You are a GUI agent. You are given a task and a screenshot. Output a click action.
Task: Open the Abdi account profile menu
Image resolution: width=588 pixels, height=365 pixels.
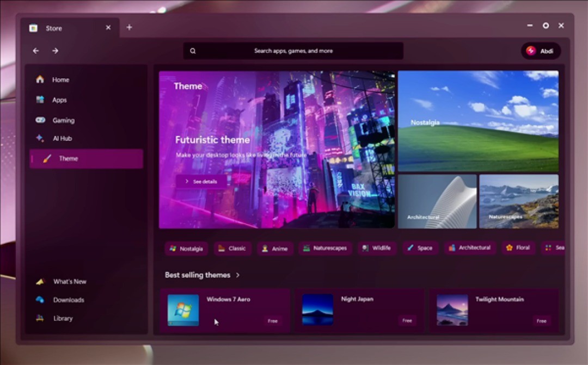click(x=541, y=51)
